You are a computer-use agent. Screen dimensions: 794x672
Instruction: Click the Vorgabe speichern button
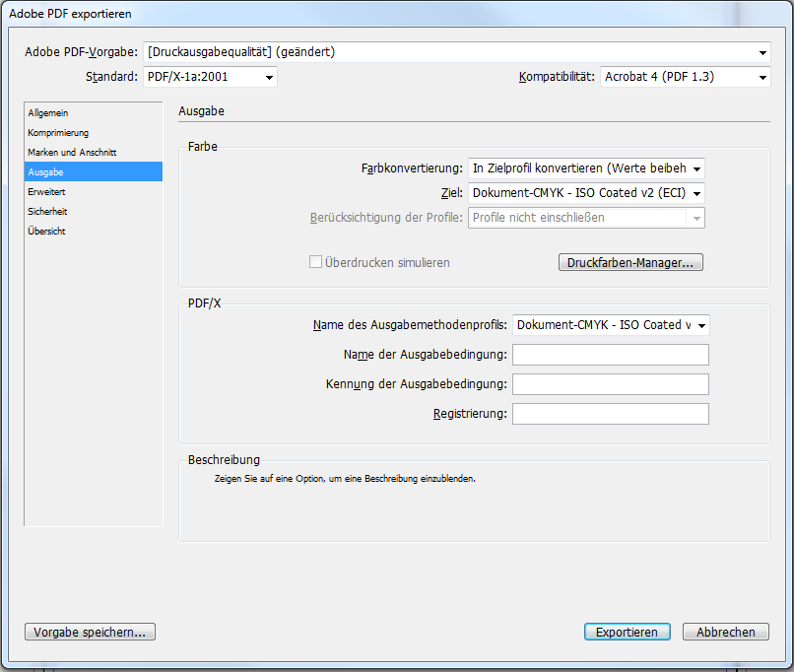tap(90, 633)
